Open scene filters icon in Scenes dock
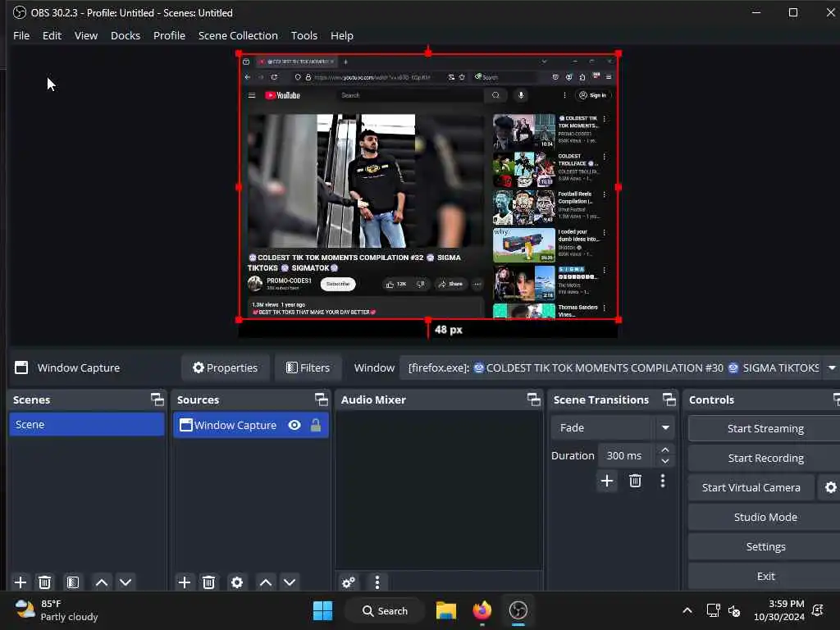840x630 pixels. click(x=73, y=582)
